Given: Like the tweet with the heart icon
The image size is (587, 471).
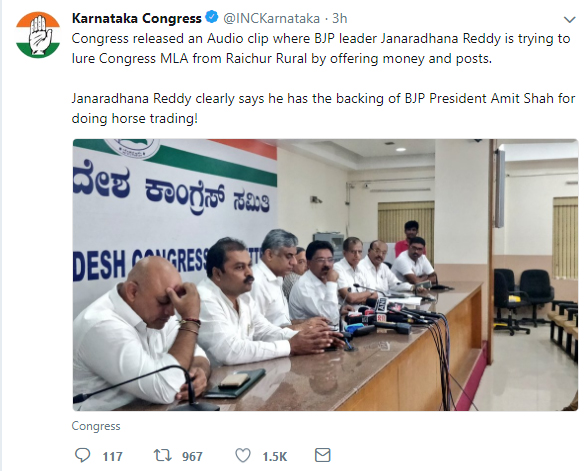Looking at the screenshot, I should click(x=243, y=455).
